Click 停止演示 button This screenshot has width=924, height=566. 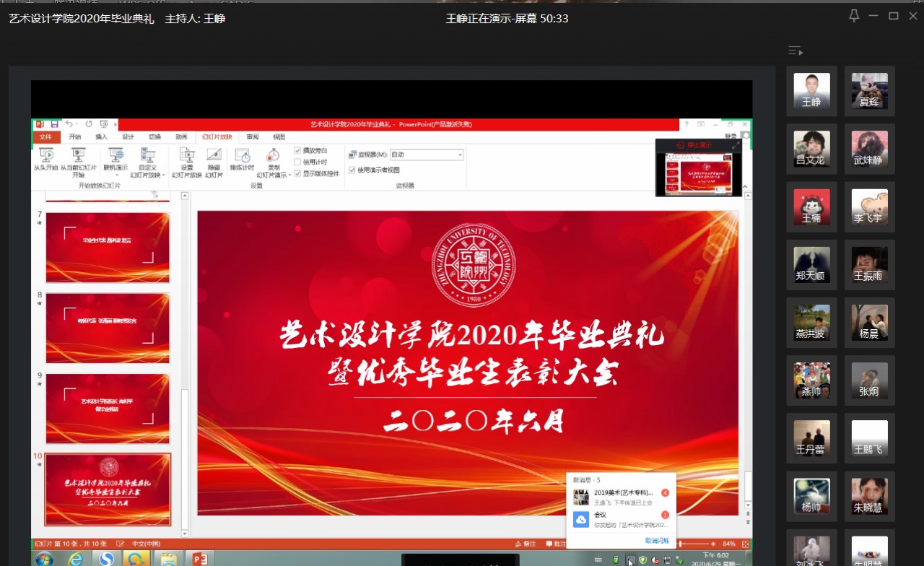coord(694,145)
